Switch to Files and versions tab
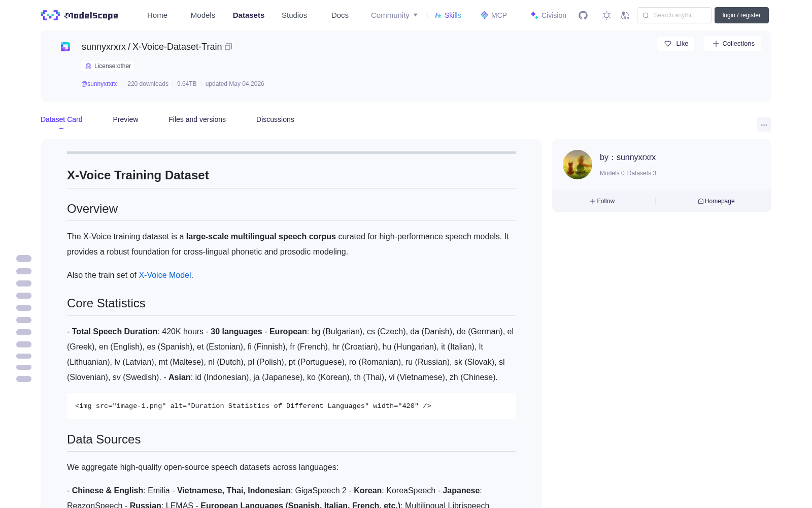Image resolution: width=812 pixels, height=508 pixels. tap(197, 119)
